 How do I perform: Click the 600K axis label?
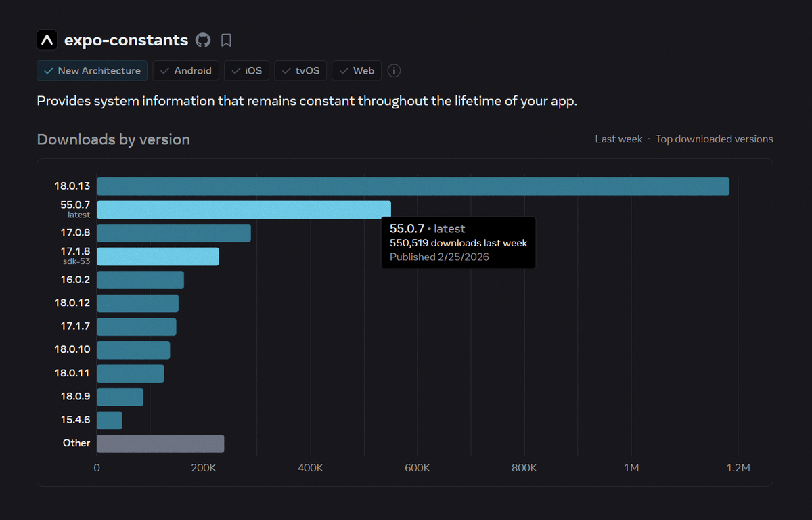click(418, 469)
